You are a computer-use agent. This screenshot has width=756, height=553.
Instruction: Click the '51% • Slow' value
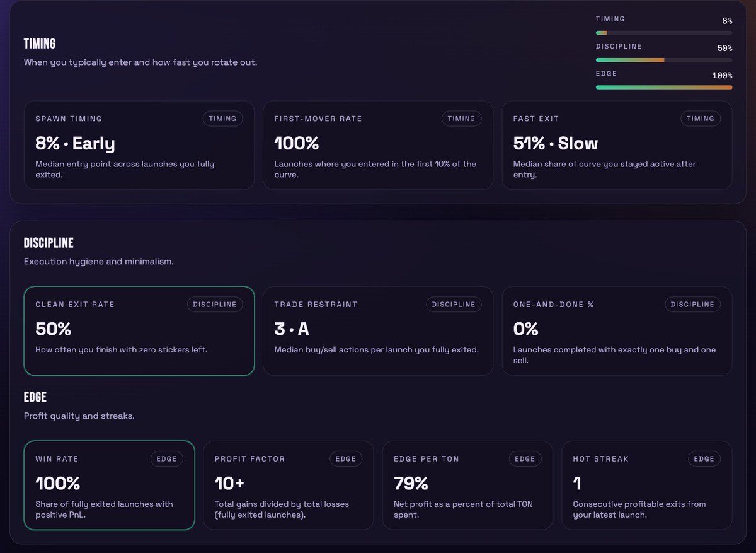[x=556, y=143]
